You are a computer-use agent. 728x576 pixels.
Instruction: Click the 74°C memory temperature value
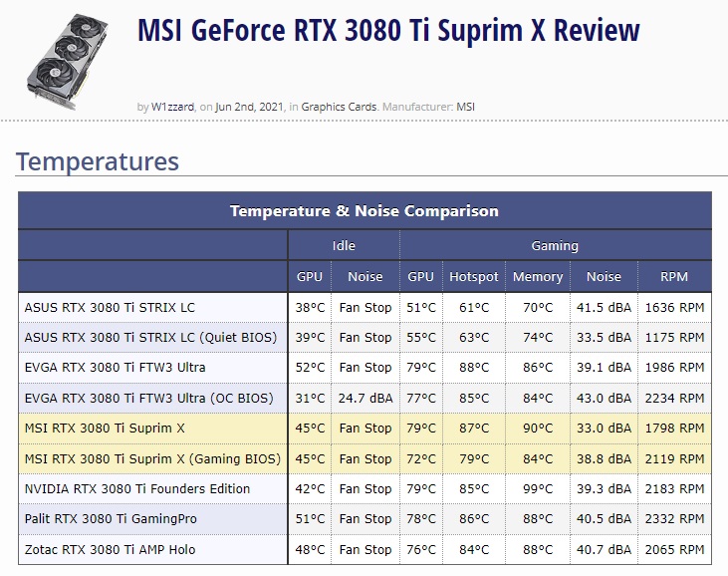538,337
